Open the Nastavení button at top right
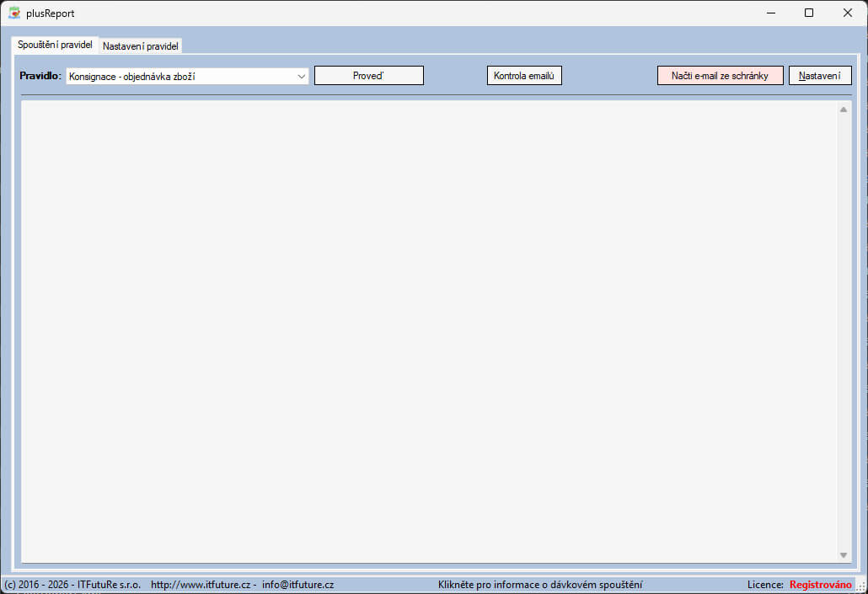 coord(819,76)
